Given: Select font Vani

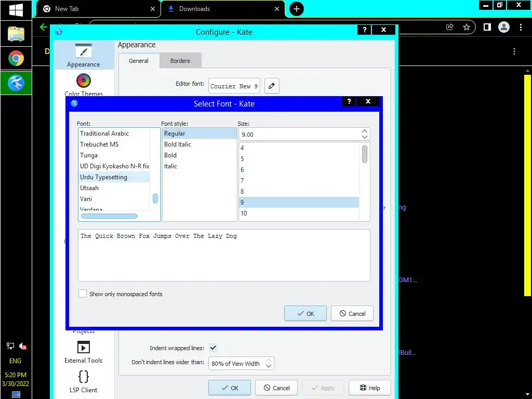Looking at the screenshot, I should tap(114, 198).
